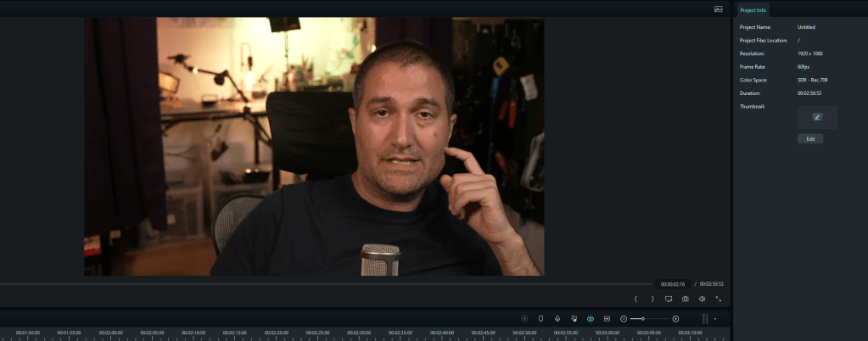The image size is (868, 341).
Task: Expand the dropdown arrow beside the track layout icon
Action: pos(714,319)
